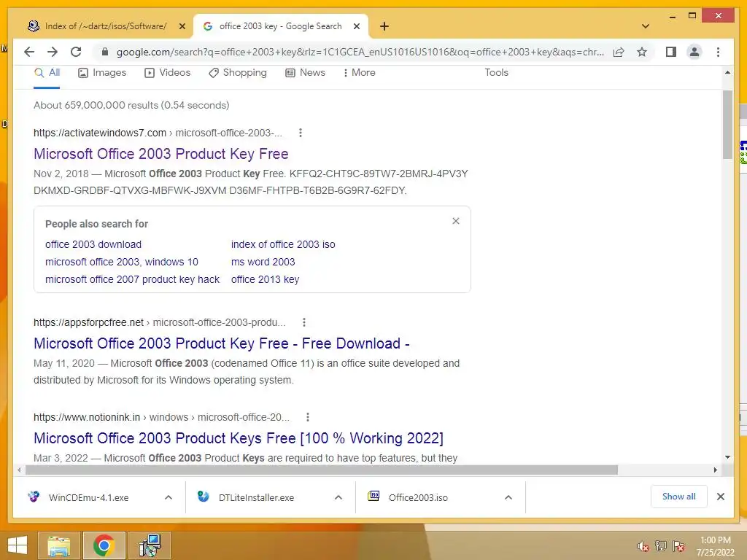Viewport: 747px width, 560px height.
Task: Click the scroll left arrow
Action: (x=18, y=470)
